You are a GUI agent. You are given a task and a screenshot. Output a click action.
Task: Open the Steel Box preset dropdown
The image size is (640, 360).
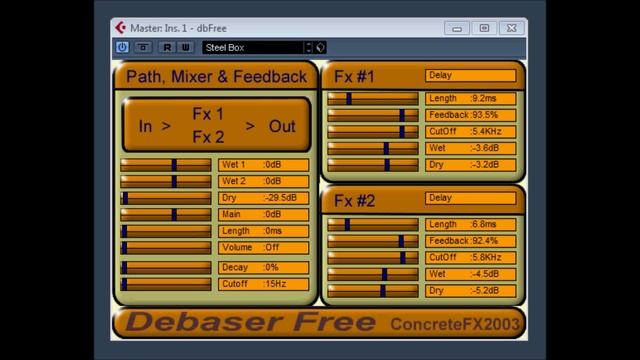(x=253, y=47)
